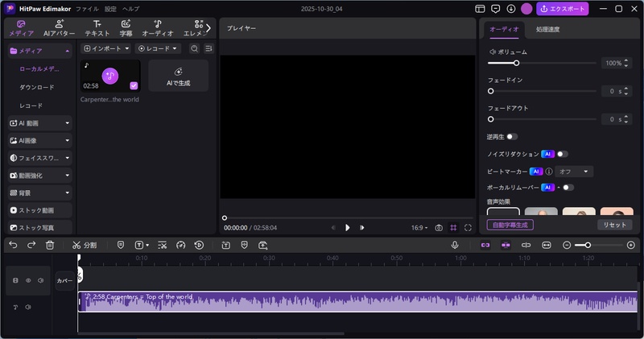Toggle 逆再生 reverse playback switch
644x339 pixels.
point(512,136)
